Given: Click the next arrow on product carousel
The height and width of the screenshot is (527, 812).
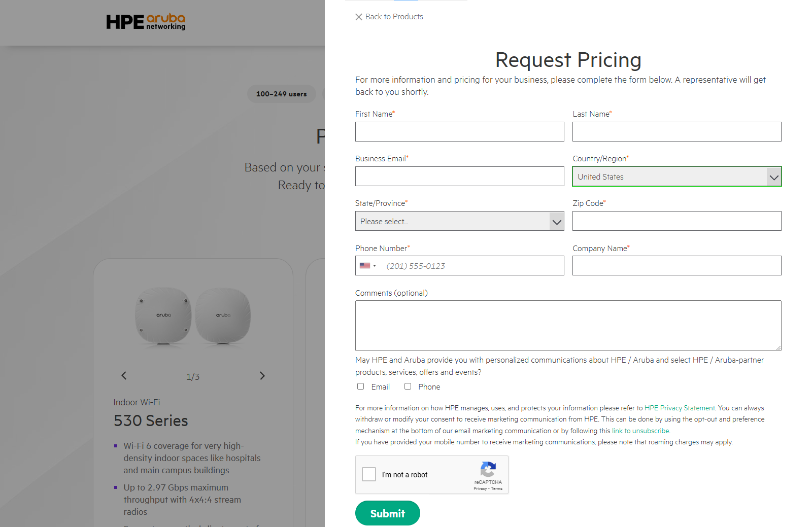Looking at the screenshot, I should click(x=262, y=376).
